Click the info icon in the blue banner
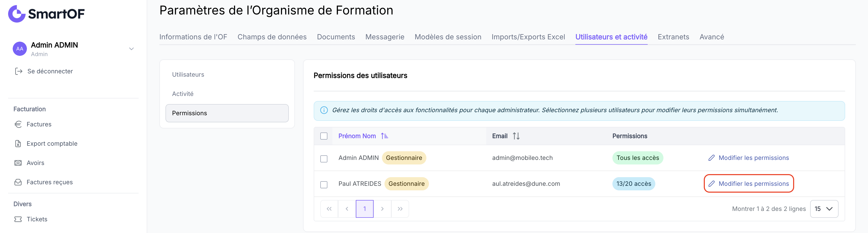 pos(324,110)
